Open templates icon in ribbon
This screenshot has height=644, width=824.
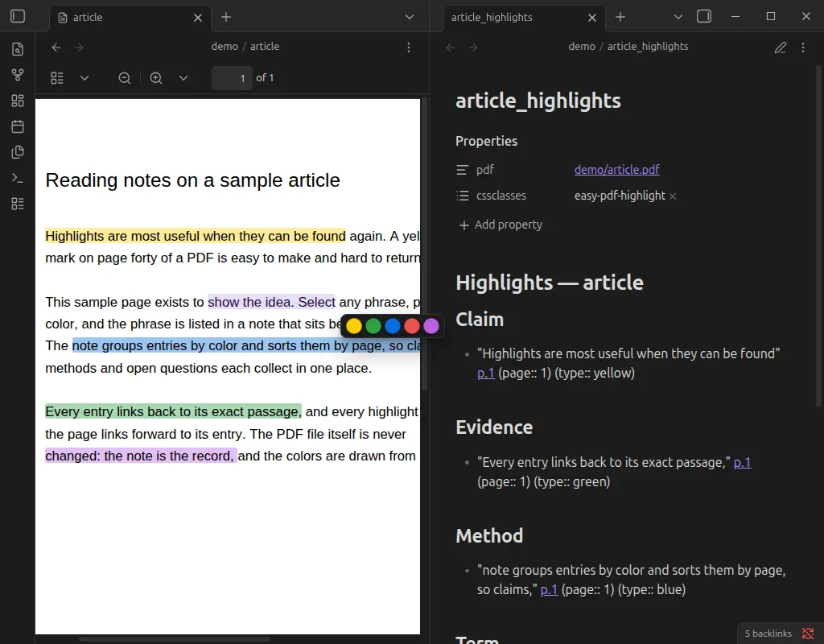click(x=18, y=152)
